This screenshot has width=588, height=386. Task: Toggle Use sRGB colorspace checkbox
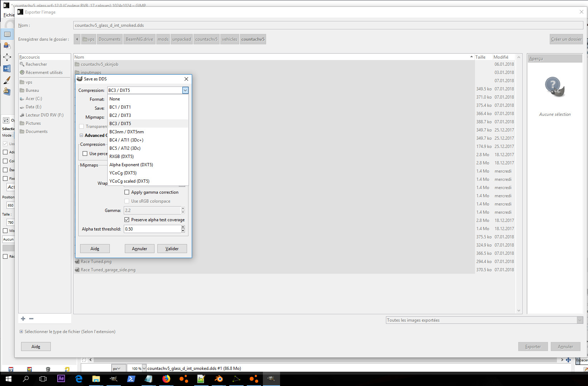tap(127, 201)
